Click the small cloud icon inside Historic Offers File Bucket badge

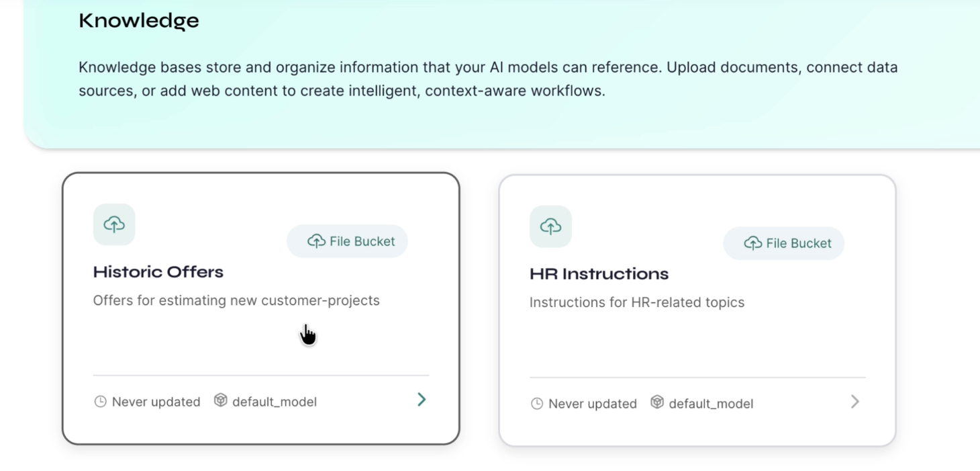(x=315, y=241)
